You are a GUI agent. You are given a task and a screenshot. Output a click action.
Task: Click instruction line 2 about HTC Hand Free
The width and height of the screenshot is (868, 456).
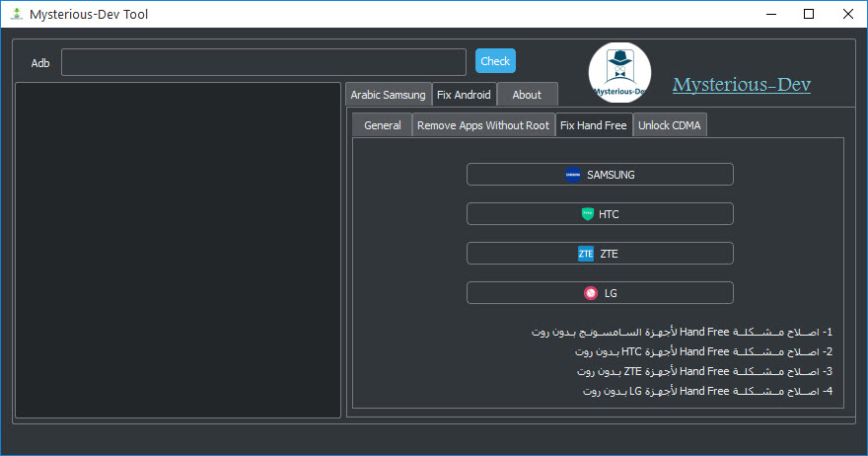tap(703, 351)
